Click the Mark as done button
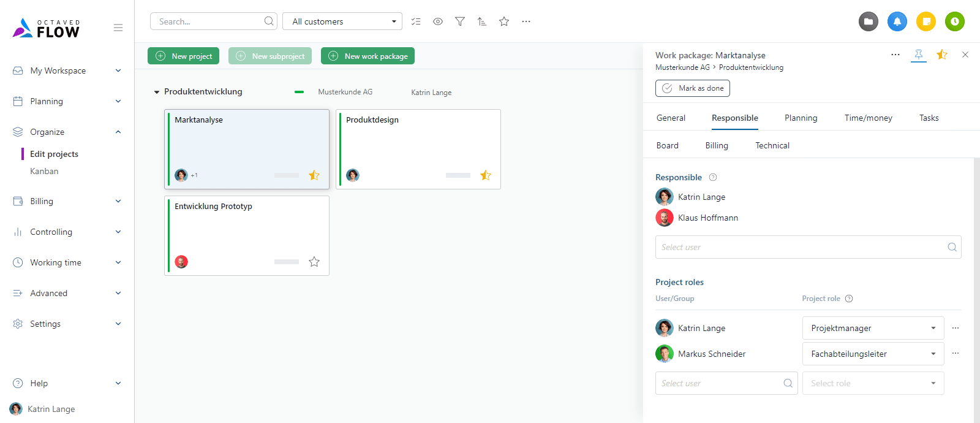 [x=693, y=88]
